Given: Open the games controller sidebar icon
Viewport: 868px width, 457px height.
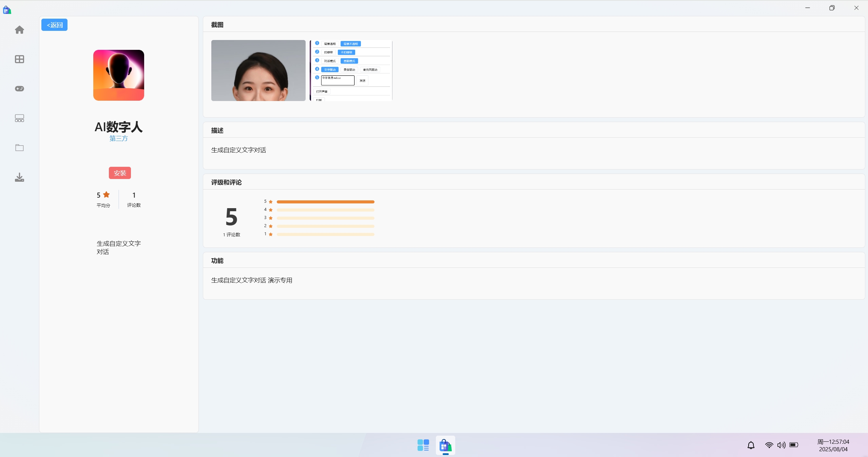Looking at the screenshot, I should (x=19, y=88).
